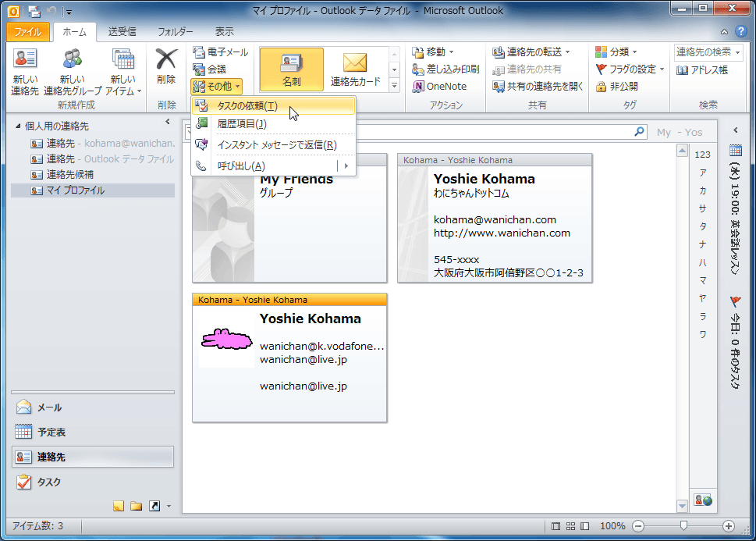Select the Contact Card (連絡先カード) view
The width and height of the screenshot is (756, 541).
356,69
